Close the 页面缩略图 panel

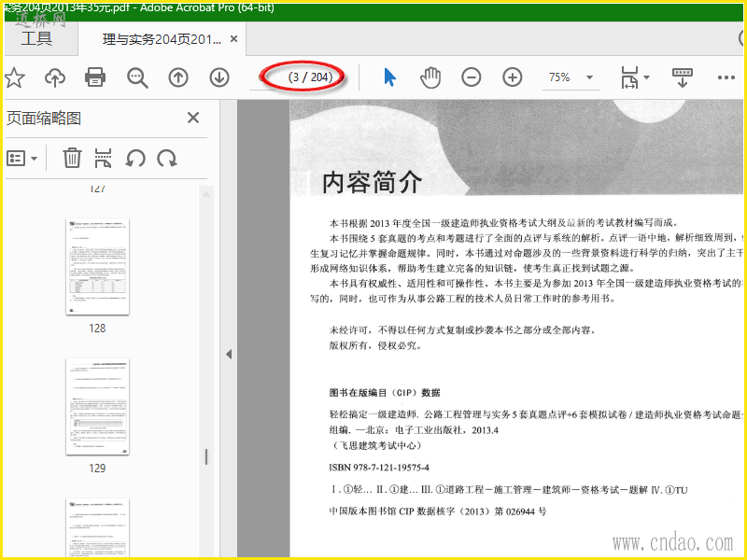click(x=193, y=118)
